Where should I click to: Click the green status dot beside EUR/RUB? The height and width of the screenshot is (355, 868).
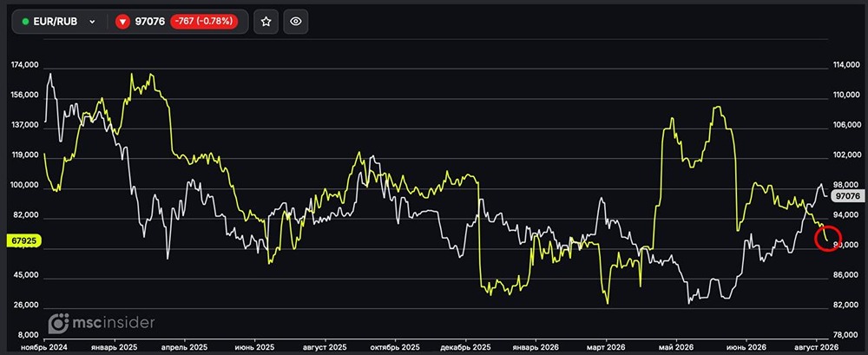[x=25, y=22]
